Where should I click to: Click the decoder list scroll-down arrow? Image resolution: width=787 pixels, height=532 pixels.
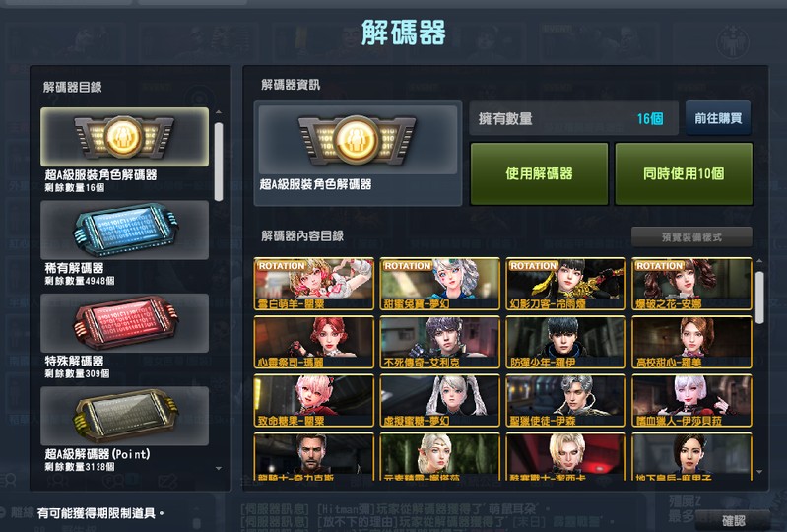coord(219,468)
